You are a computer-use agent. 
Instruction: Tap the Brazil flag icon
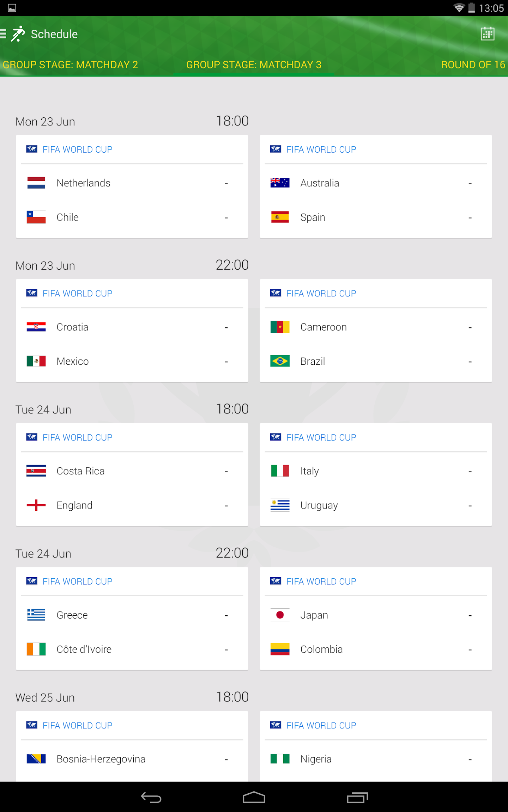tap(280, 361)
